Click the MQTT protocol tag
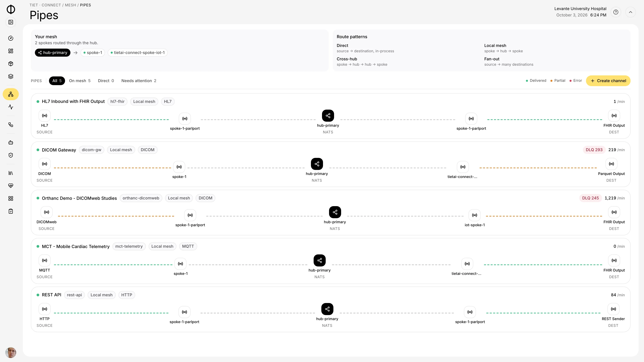This screenshot has height=362, width=644. coord(188,247)
